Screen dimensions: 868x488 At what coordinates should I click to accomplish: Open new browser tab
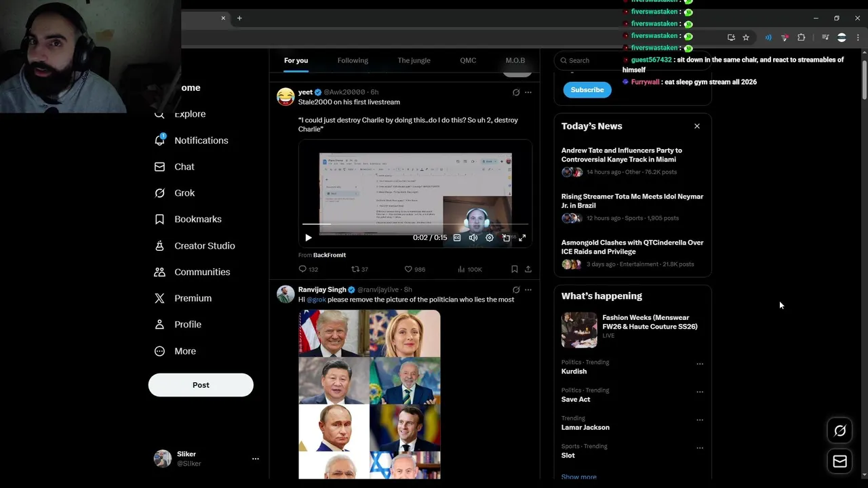tap(239, 18)
